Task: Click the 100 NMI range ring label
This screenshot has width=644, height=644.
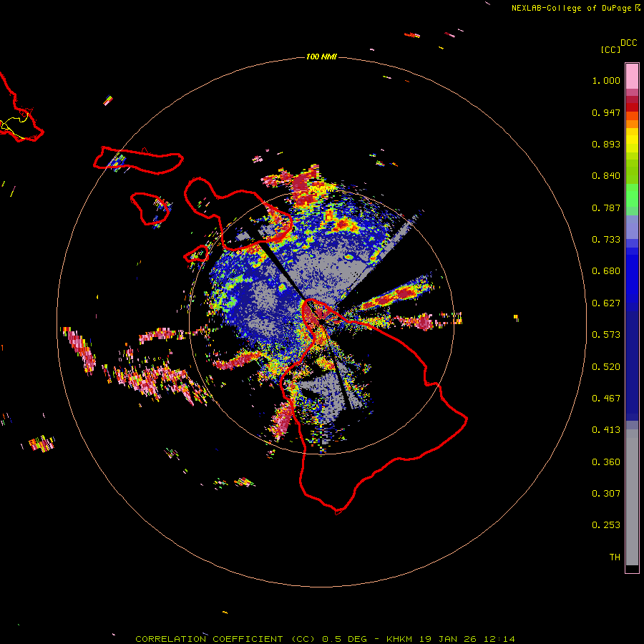Action: [x=321, y=57]
